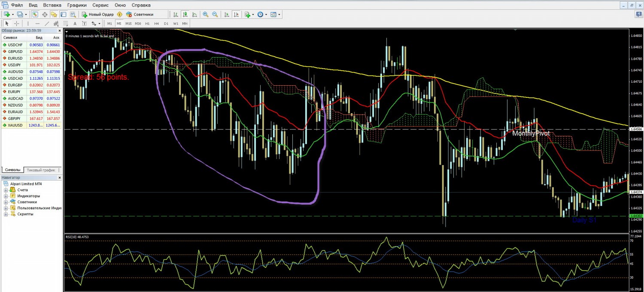Open the Arrows tool dropdown arrow

point(99,24)
